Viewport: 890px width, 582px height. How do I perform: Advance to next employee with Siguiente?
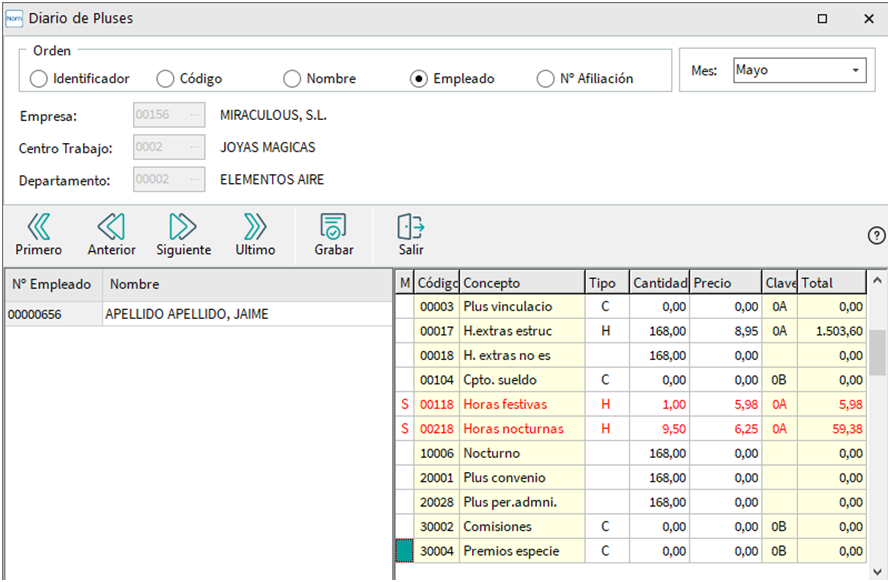183,227
